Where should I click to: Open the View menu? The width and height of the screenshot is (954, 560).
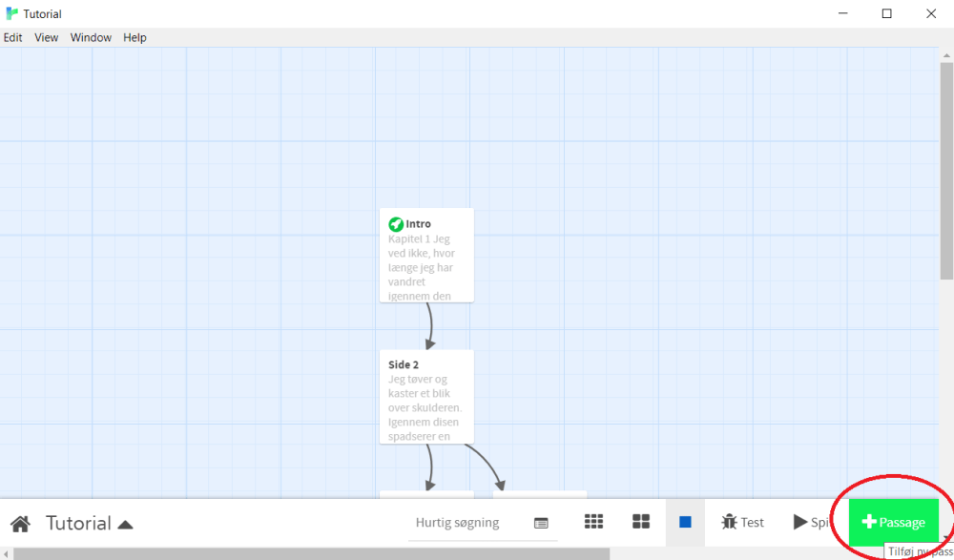[46, 37]
